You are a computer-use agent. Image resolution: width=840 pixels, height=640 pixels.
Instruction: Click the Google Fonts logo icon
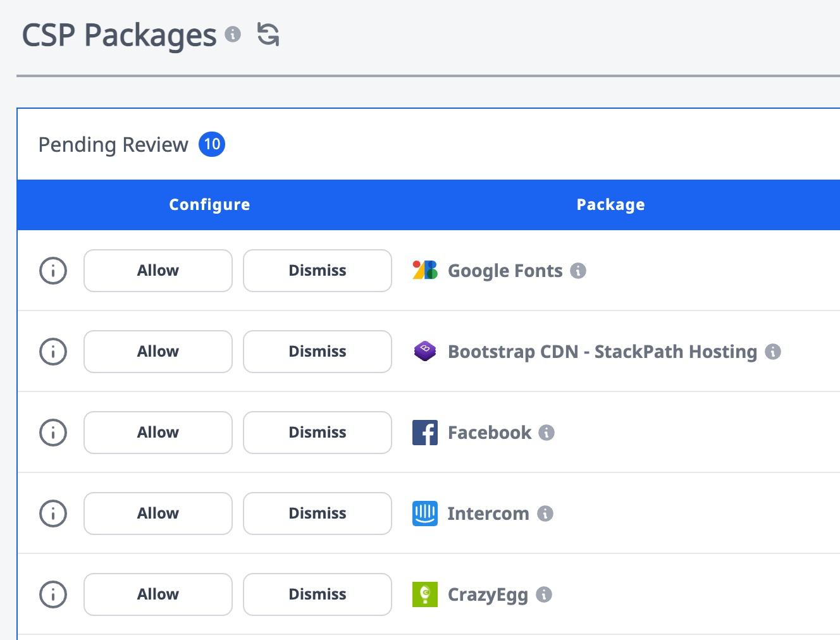point(425,270)
